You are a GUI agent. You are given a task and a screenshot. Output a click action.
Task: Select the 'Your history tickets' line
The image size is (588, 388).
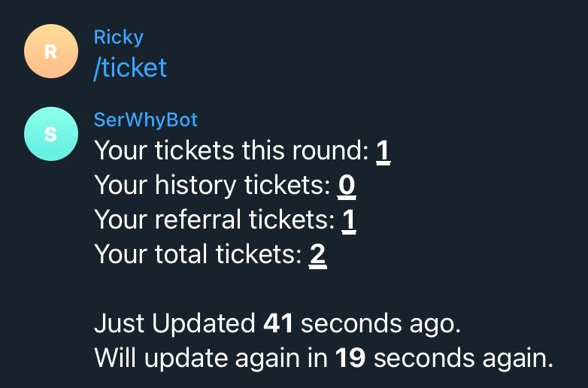(x=225, y=186)
